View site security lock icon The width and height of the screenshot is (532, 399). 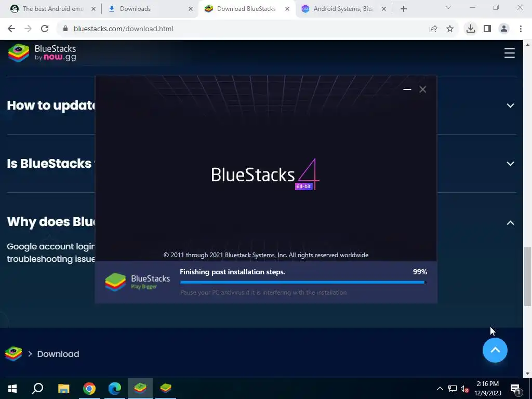pos(65,29)
